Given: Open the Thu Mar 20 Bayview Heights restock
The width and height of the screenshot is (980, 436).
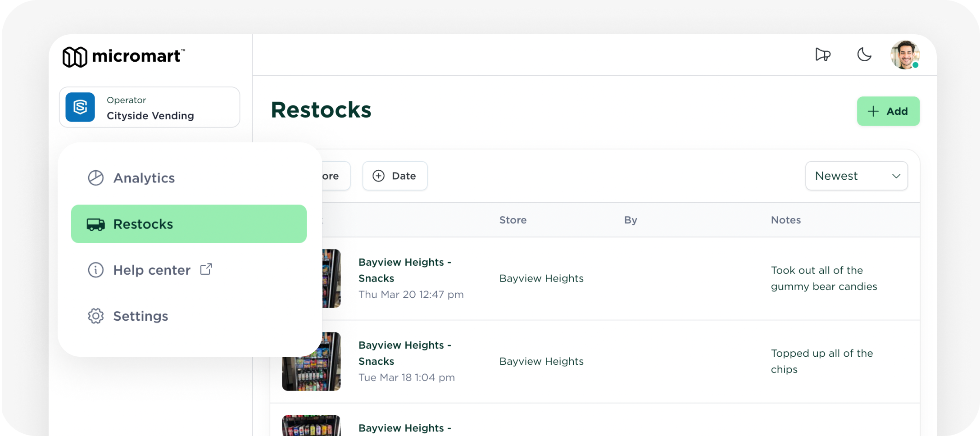Looking at the screenshot, I should coord(404,270).
